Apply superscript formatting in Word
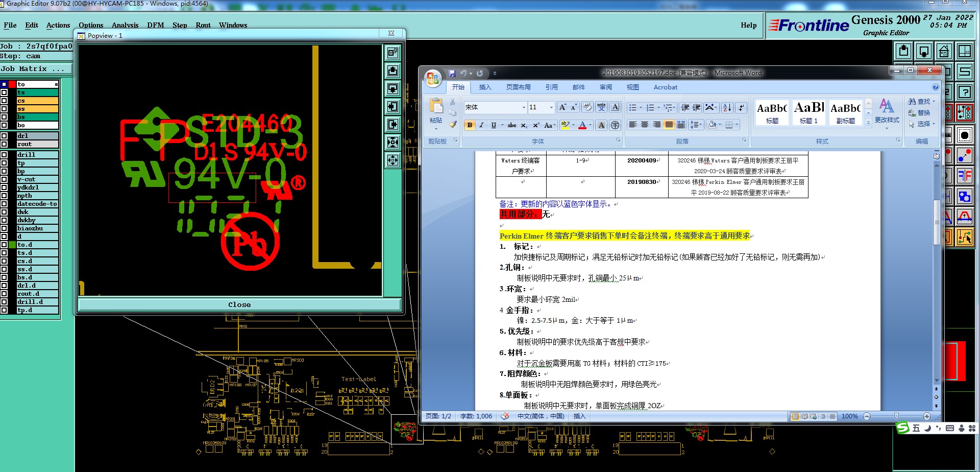This screenshot has width=980, height=472. (536, 125)
